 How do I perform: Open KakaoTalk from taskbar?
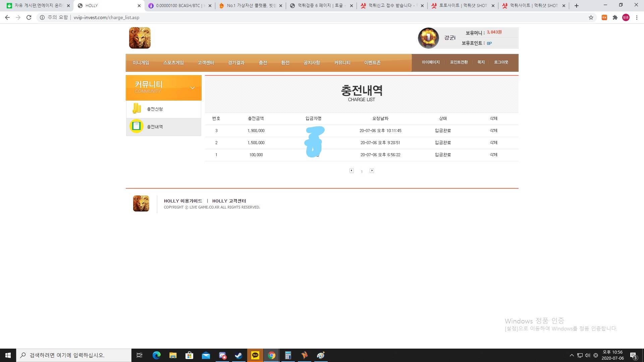pyautogui.click(x=255, y=355)
